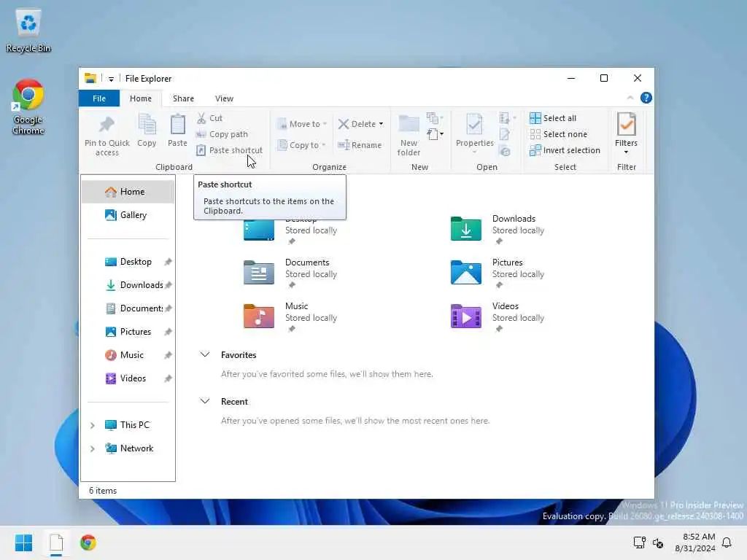Open the Videos folder icon in main pane
The height and width of the screenshot is (560, 747).
(466, 316)
